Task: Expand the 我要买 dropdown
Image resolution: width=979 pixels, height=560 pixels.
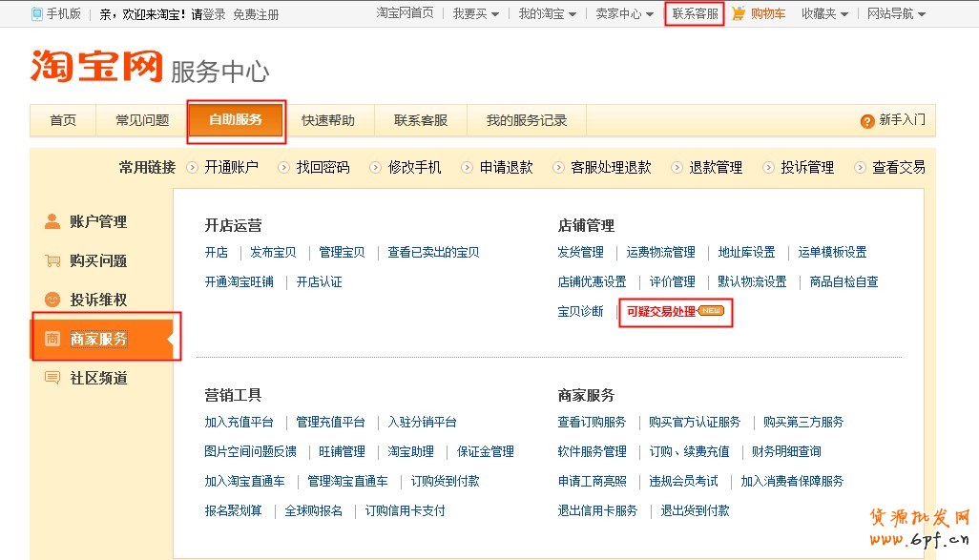Action: point(476,13)
